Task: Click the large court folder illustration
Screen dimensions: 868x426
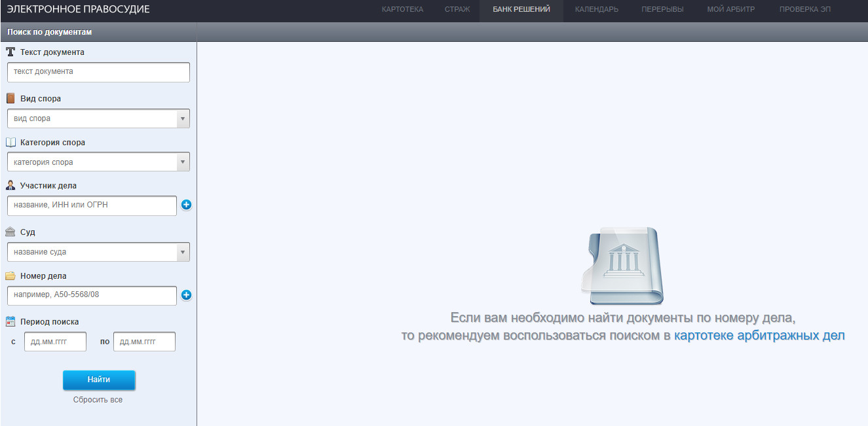Action: tap(622, 266)
